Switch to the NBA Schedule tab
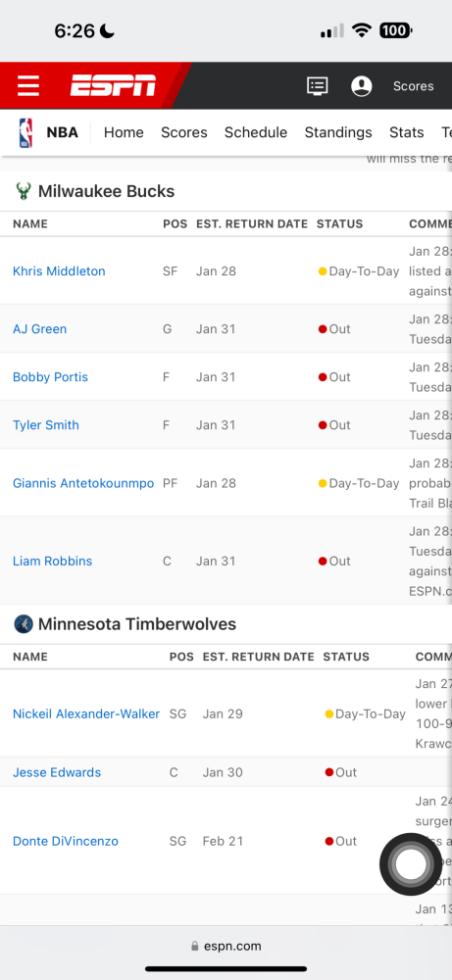The height and width of the screenshot is (980, 452). (256, 132)
